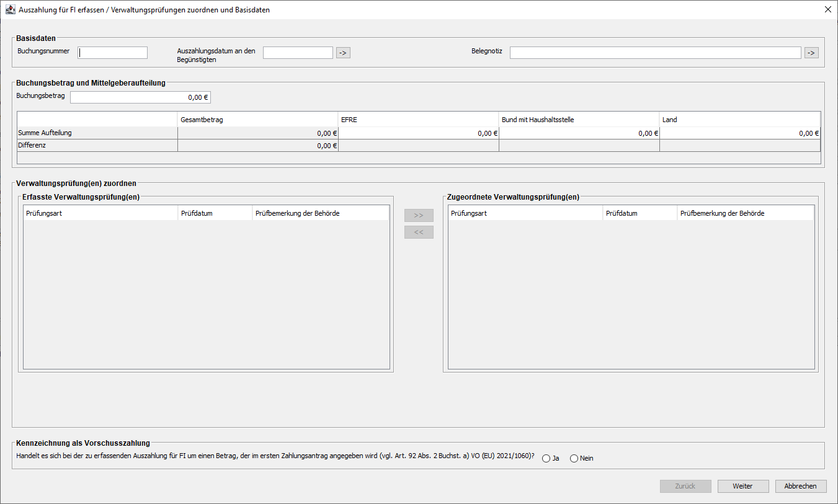Click into the Auszahlungsdatum date field
The width and height of the screenshot is (838, 504).
coord(298,53)
